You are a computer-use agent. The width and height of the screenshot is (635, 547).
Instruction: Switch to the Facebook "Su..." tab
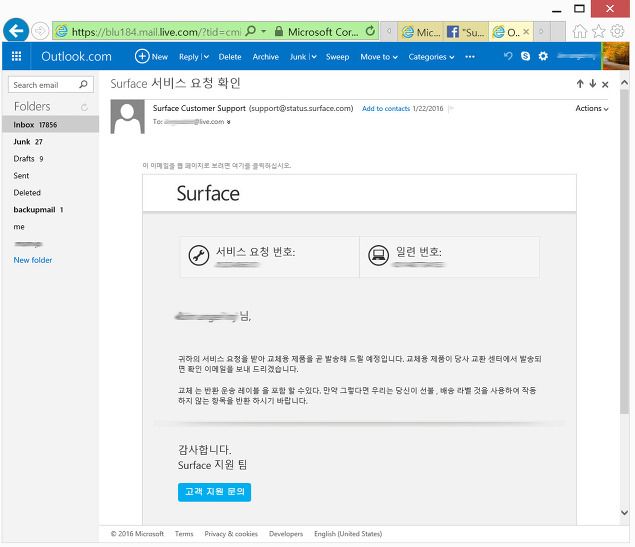466,32
